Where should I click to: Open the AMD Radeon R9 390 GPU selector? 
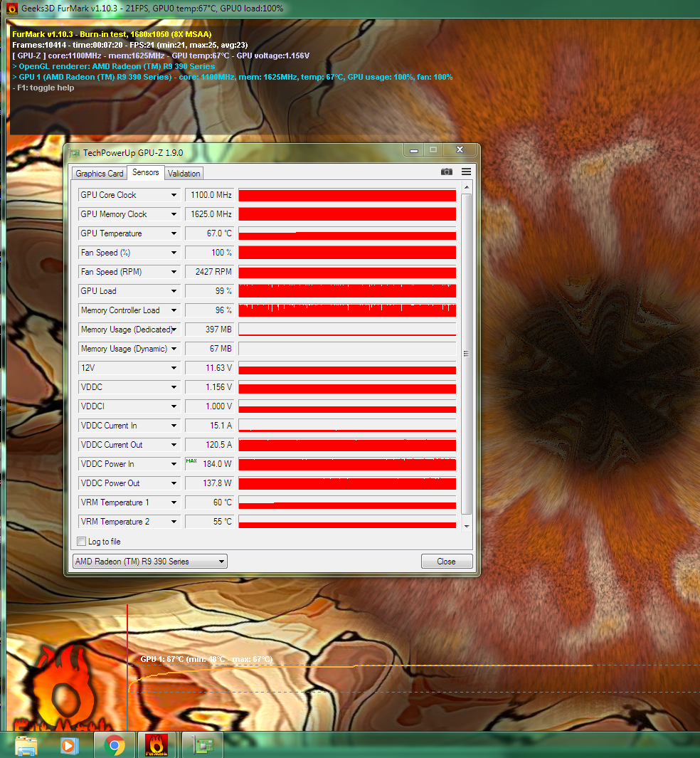tap(150, 562)
